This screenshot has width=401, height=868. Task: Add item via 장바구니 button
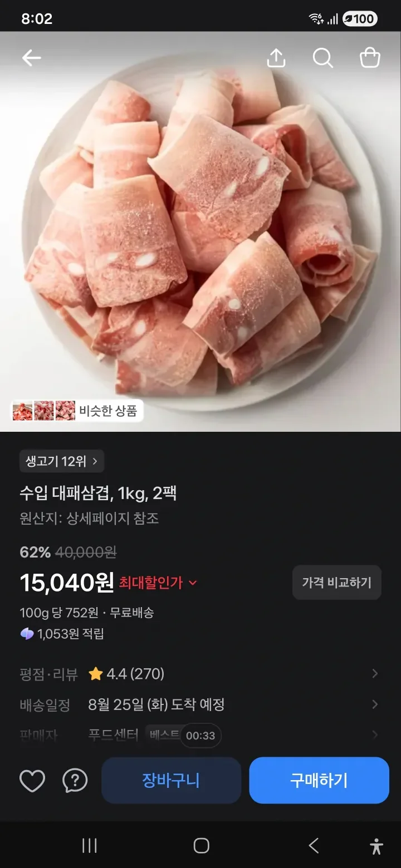click(x=171, y=780)
